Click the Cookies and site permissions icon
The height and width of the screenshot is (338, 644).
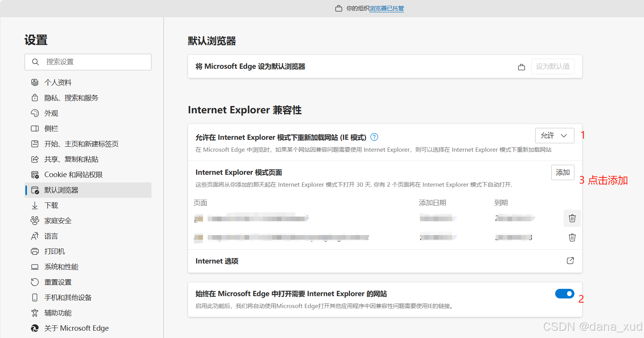tap(35, 174)
